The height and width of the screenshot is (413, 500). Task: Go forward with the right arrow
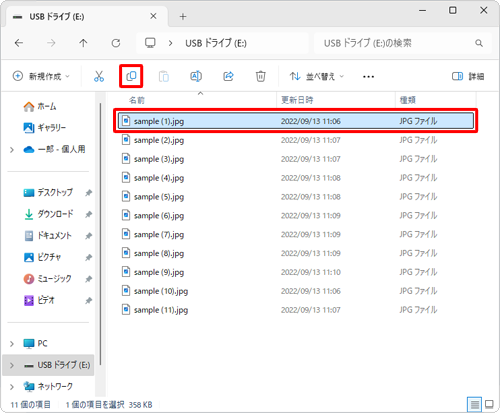(51, 43)
